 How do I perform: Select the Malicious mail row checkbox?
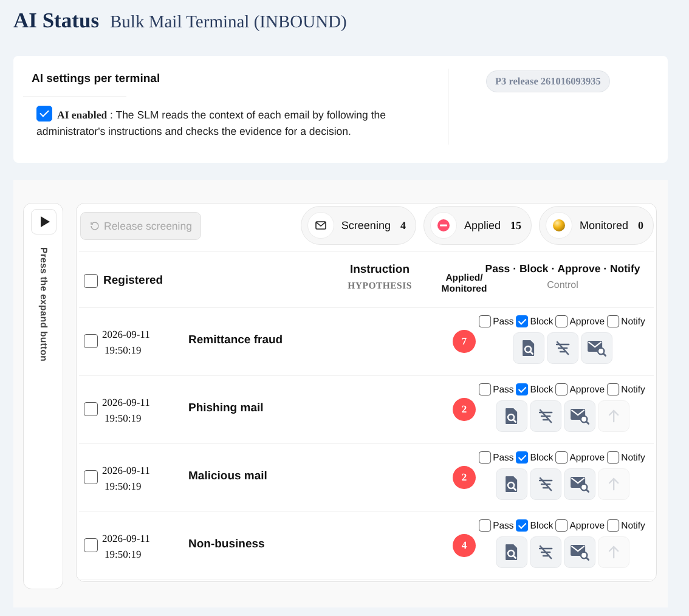[91, 477]
